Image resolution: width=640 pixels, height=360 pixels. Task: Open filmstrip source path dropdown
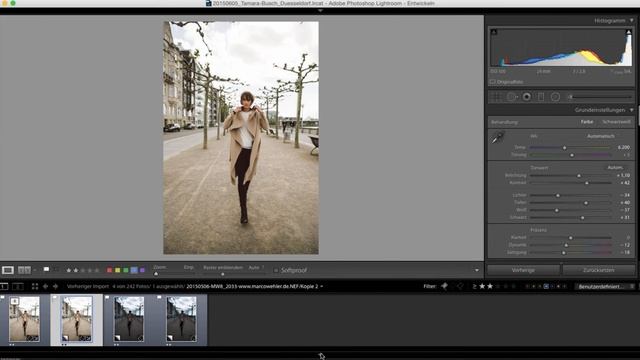tap(322, 287)
